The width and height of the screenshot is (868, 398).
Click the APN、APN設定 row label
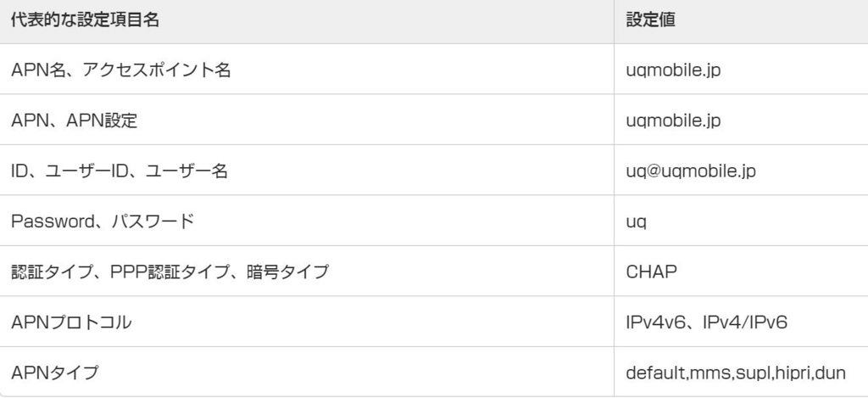pos(75,121)
